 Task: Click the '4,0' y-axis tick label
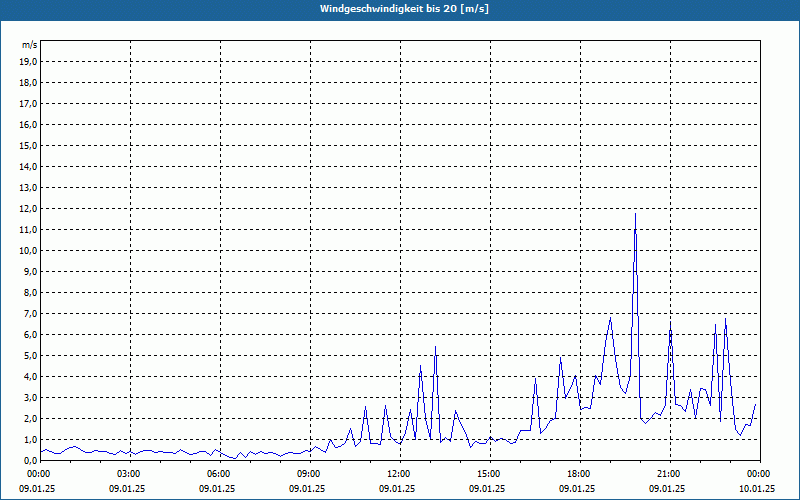(x=30, y=377)
